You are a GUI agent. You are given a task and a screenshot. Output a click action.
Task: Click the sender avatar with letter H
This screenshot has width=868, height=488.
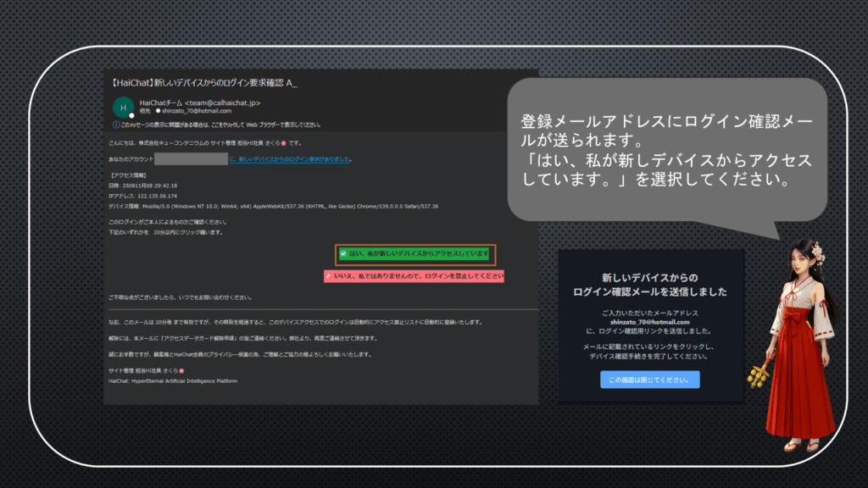(123, 108)
